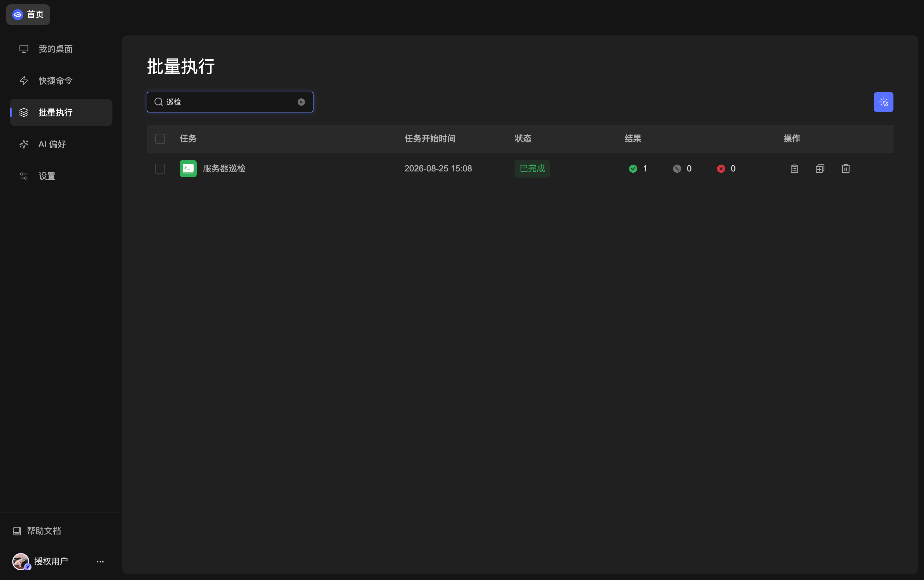Open the 服务器巡检 task name
This screenshot has height=580, width=924.
coord(224,169)
